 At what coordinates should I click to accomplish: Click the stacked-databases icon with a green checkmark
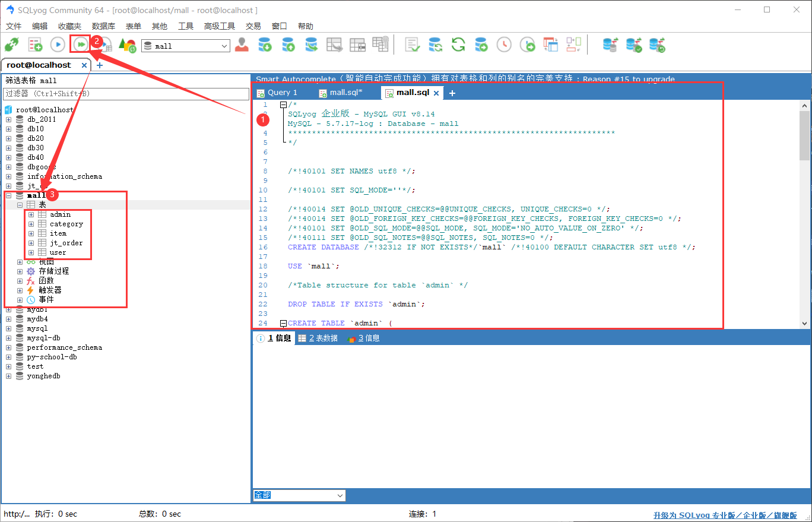[x=634, y=45]
